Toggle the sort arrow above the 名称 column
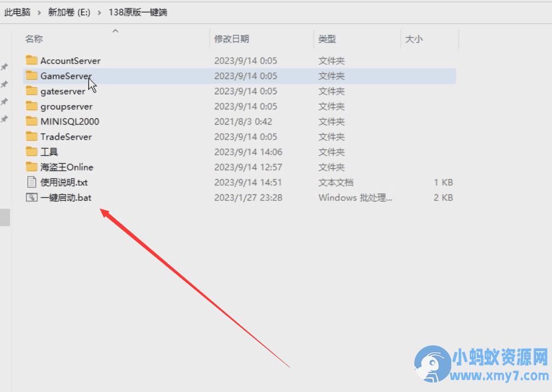 coord(115,31)
